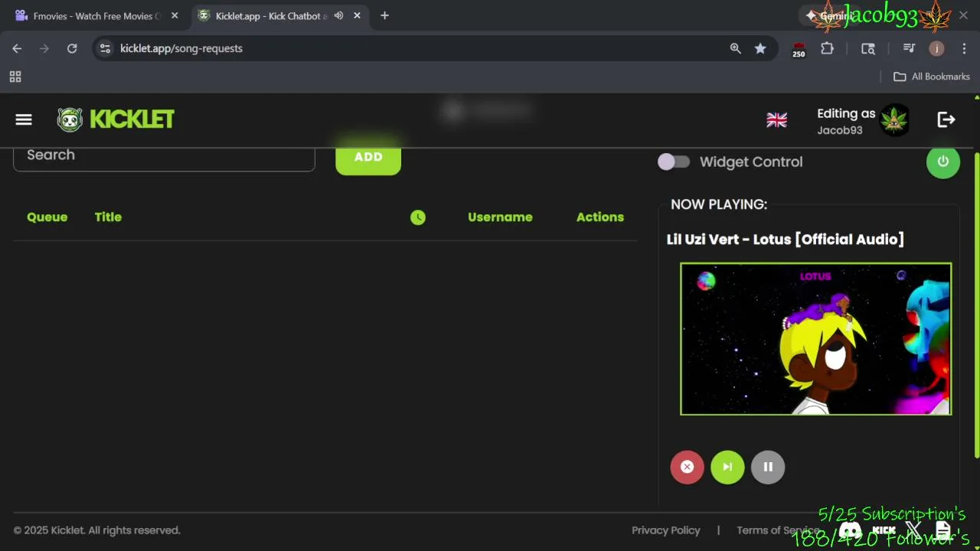
Task: Open the Privacy Policy link
Action: (x=666, y=530)
